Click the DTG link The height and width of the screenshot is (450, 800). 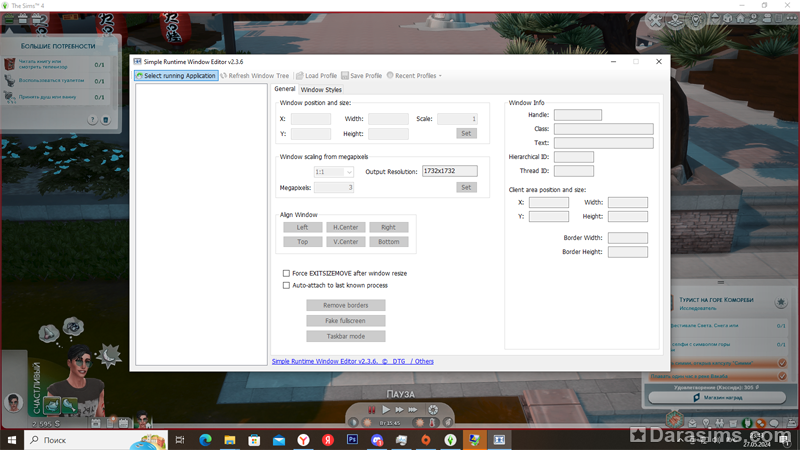tap(398, 361)
